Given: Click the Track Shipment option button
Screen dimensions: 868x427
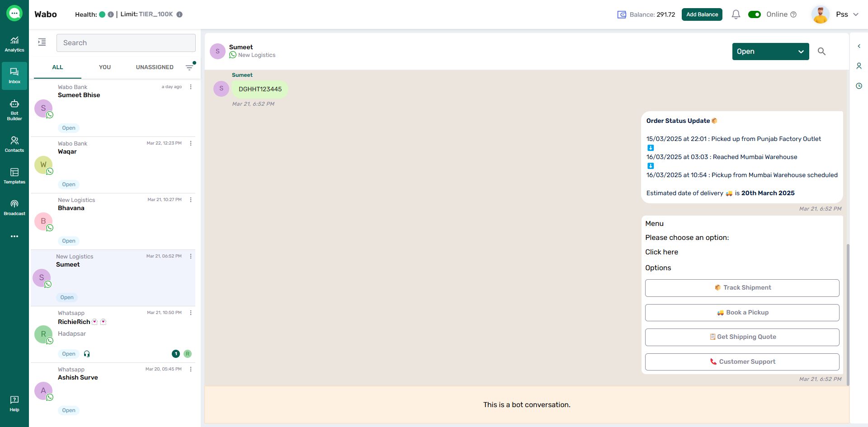Looking at the screenshot, I should 742,288.
